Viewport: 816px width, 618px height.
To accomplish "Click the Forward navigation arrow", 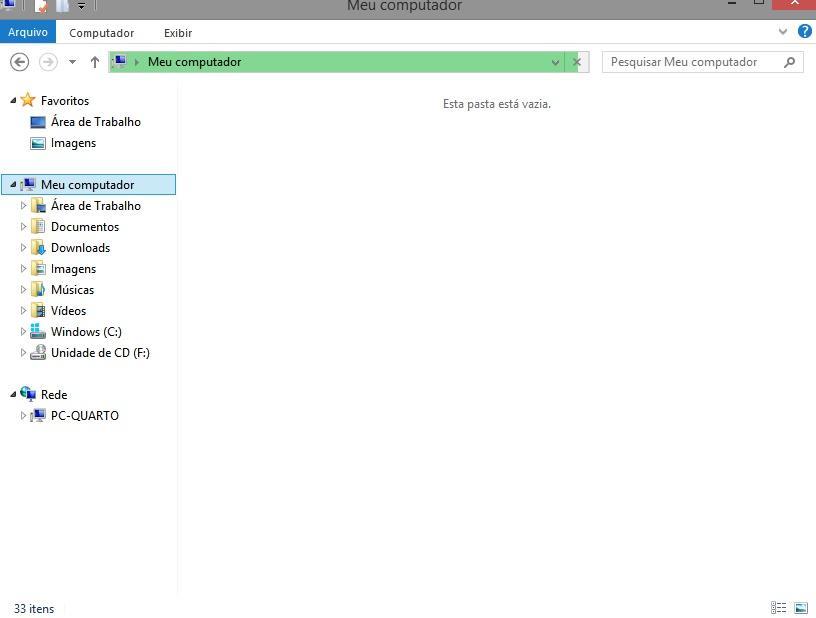I will (x=48, y=62).
